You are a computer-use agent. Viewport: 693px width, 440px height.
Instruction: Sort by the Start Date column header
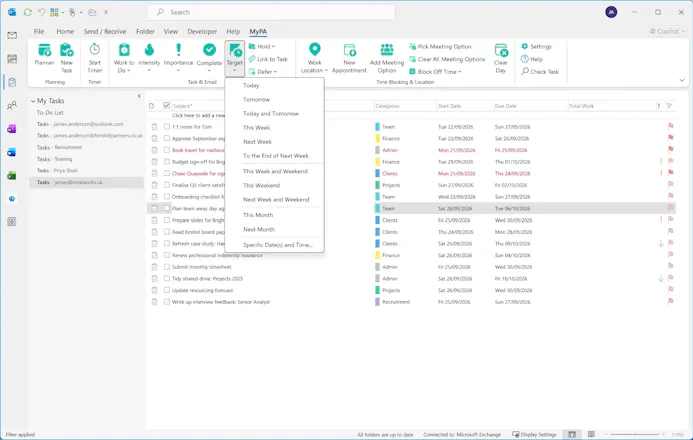pyautogui.click(x=465, y=106)
